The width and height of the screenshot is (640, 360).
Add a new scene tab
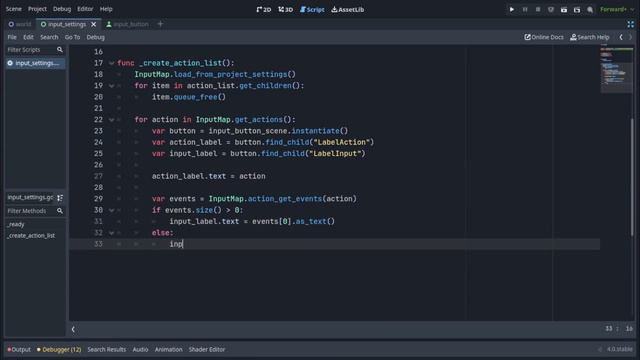pos(160,24)
